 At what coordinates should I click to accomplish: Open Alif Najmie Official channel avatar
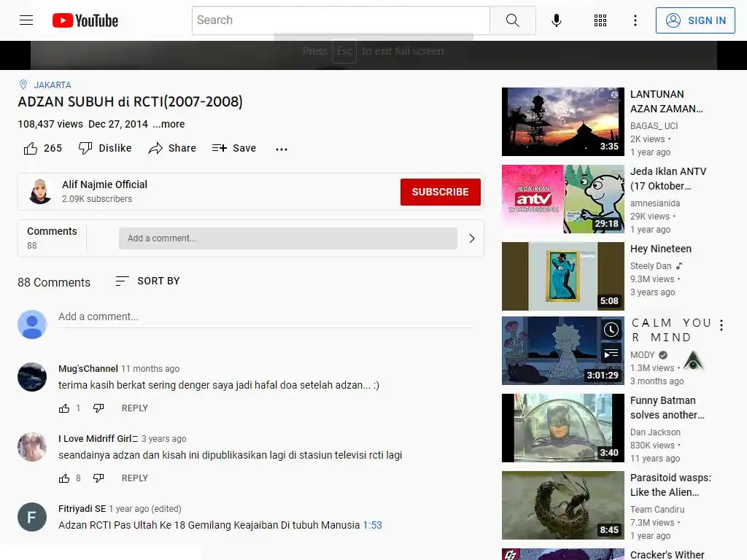click(x=40, y=192)
